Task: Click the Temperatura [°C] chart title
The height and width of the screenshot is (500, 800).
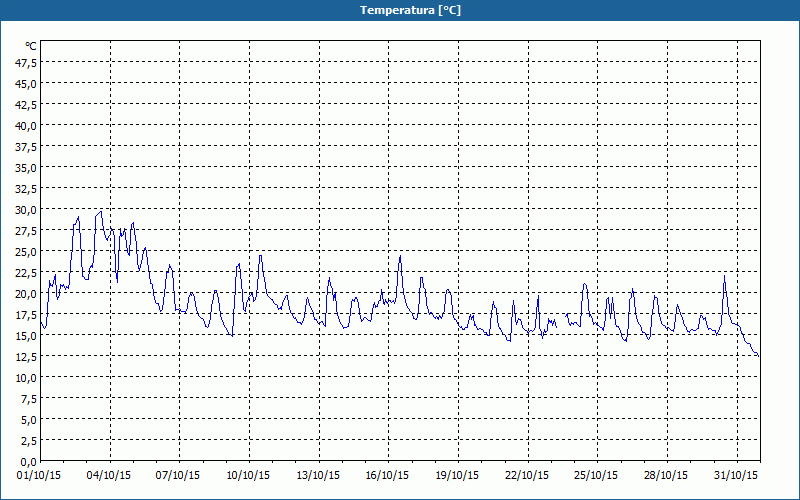Action: tap(410, 10)
